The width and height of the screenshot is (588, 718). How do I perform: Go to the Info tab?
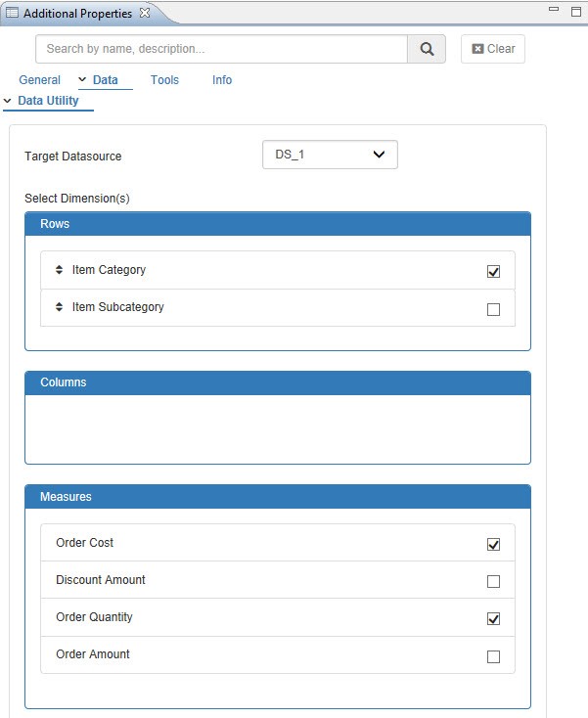coord(222,80)
